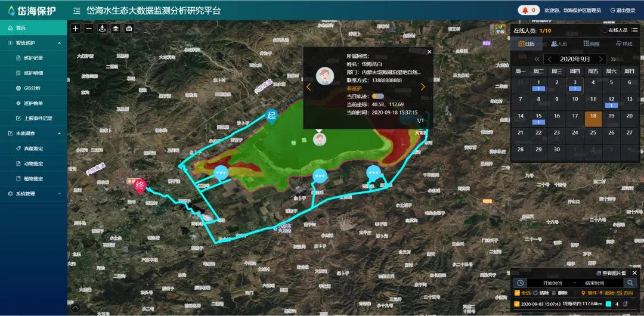Uncheck the 2020-09-03 15:07:43 track checkbox
The width and height of the screenshot is (644, 316).
[x=517, y=304]
